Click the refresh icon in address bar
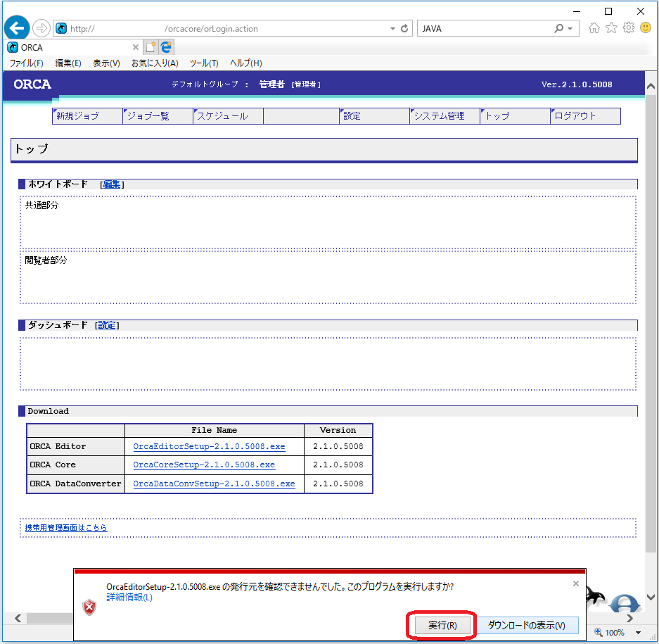The height and width of the screenshot is (644, 659). click(404, 28)
